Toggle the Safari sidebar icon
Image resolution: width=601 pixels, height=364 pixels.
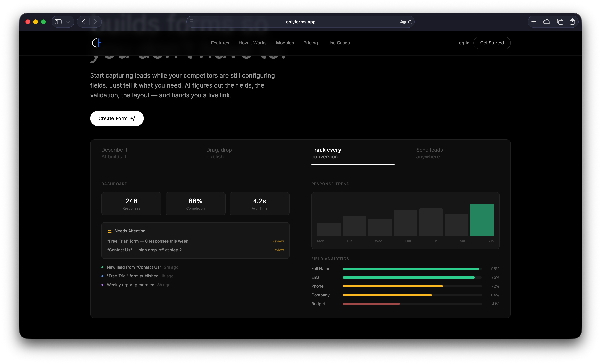58,22
